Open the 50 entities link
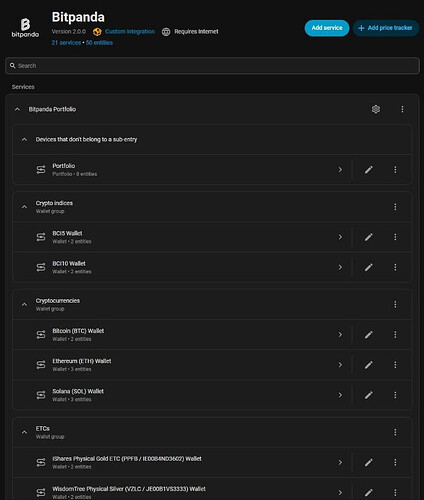Image resolution: width=424 pixels, height=500 pixels. [x=99, y=43]
